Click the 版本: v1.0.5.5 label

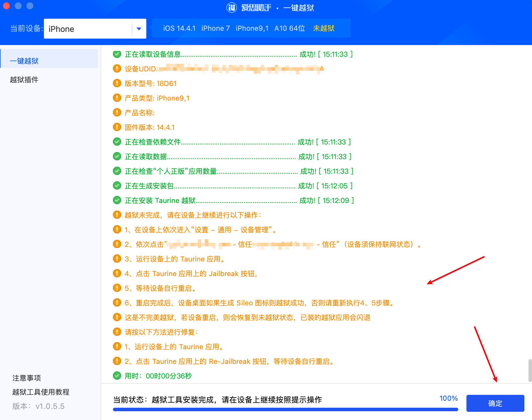[x=38, y=406]
